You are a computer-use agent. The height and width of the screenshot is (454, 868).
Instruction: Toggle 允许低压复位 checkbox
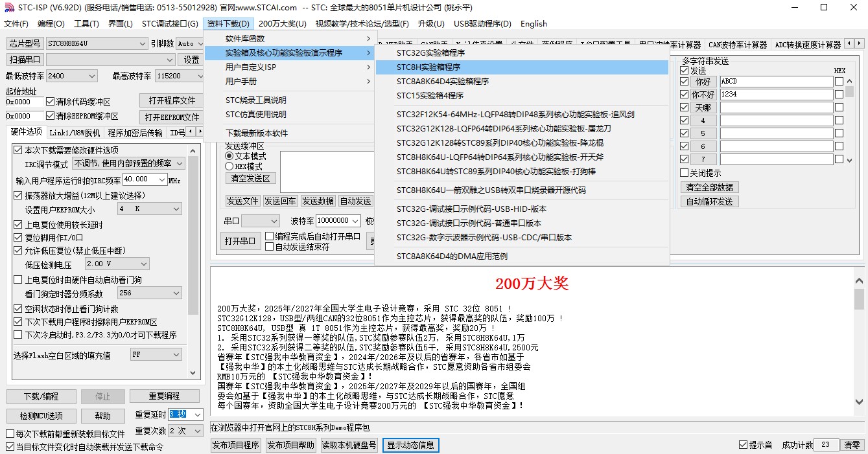18,251
